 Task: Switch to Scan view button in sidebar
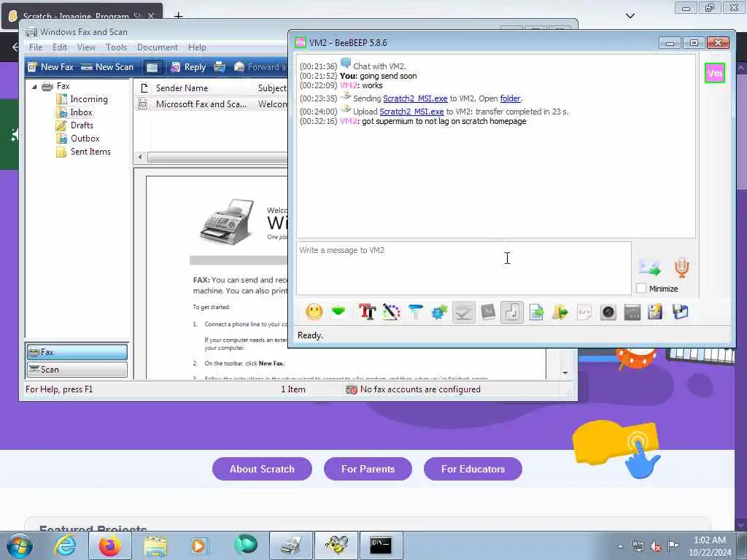(x=77, y=370)
